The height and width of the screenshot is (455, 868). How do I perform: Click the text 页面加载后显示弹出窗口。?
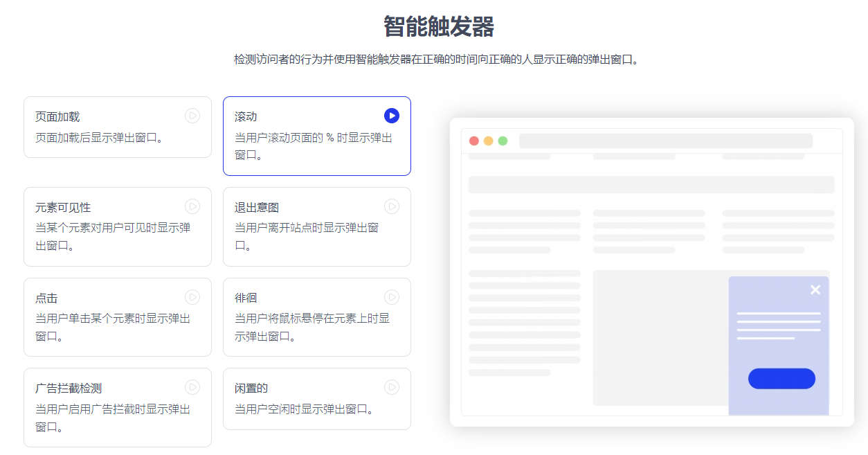coord(101,138)
